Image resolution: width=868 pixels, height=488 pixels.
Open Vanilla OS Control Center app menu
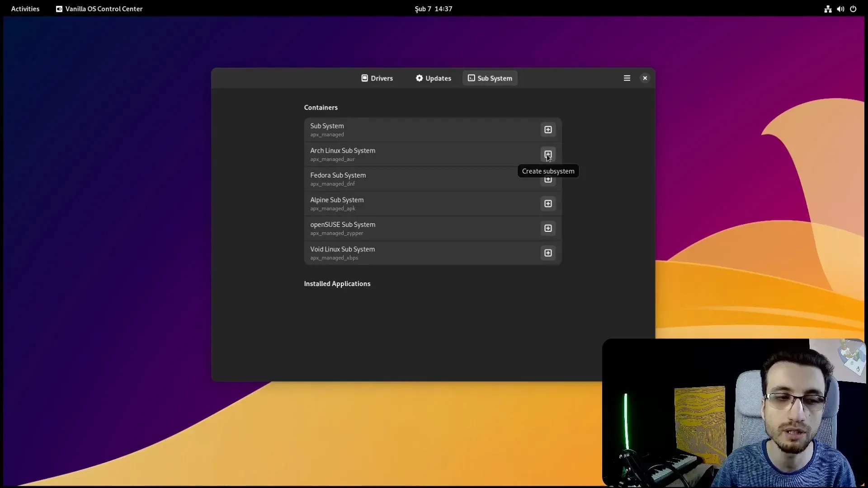[99, 9]
